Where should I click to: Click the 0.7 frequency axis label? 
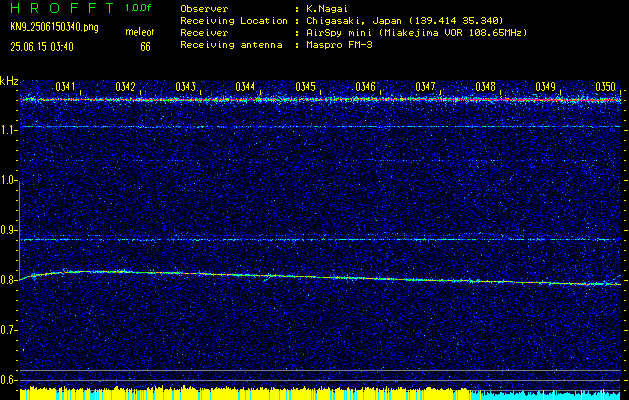tap(7, 330)
